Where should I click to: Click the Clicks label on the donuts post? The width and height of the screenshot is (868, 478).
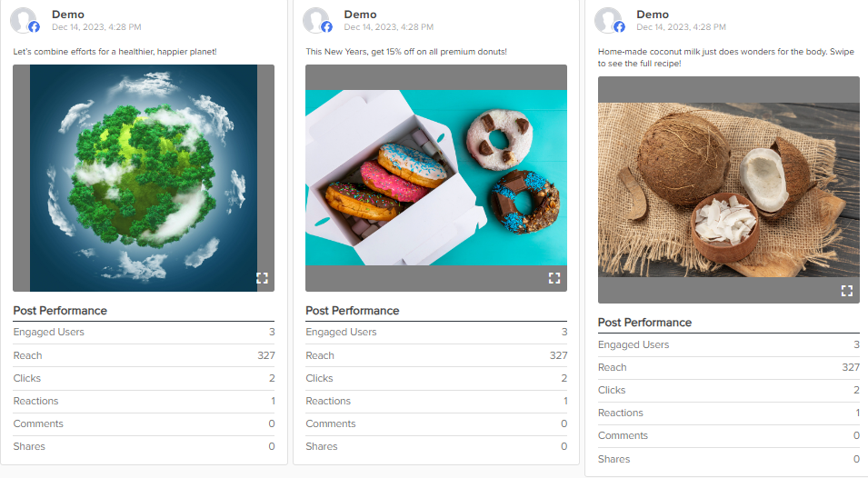319,378
